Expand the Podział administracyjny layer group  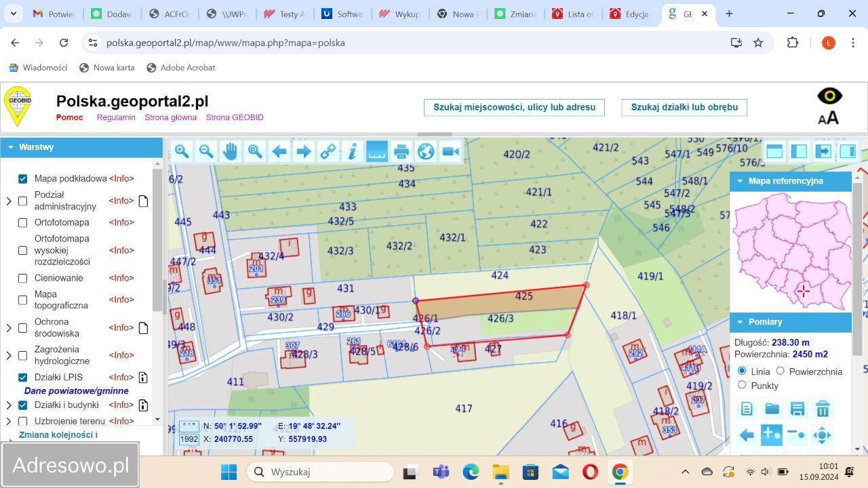pyautogui.click(x=9, y=201)
